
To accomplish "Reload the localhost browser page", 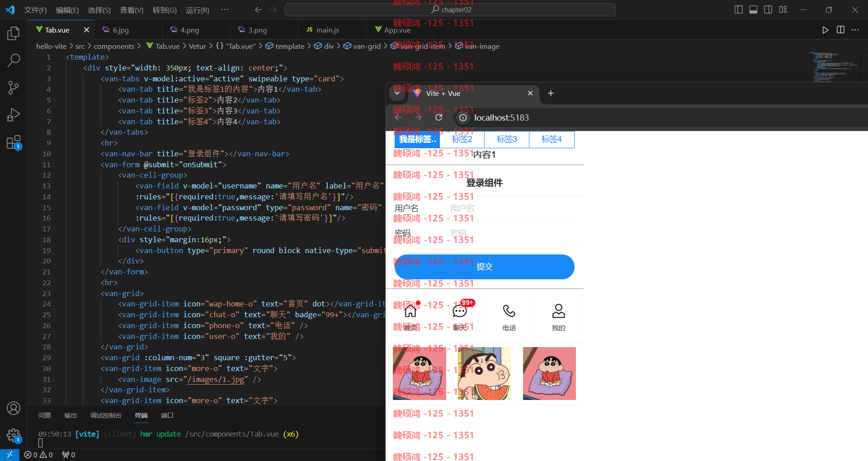I will click(x=439, y=118).
